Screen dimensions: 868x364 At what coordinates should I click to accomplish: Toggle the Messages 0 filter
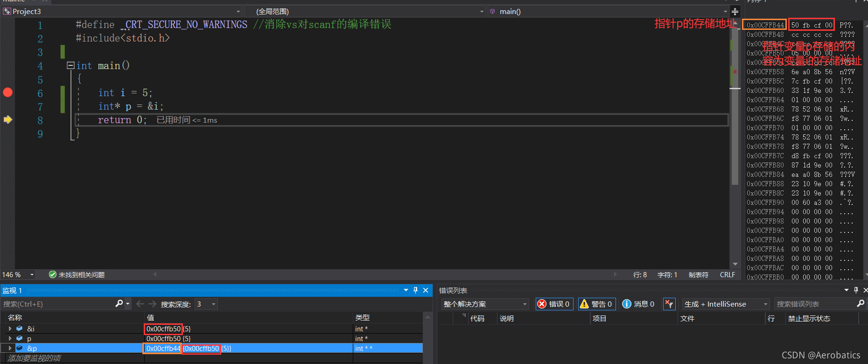[x=639, y=304]
